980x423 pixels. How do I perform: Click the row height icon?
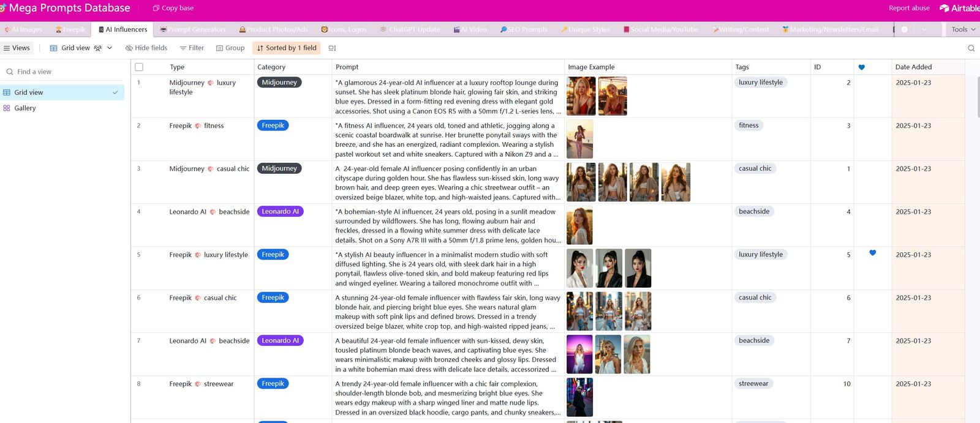332,48
